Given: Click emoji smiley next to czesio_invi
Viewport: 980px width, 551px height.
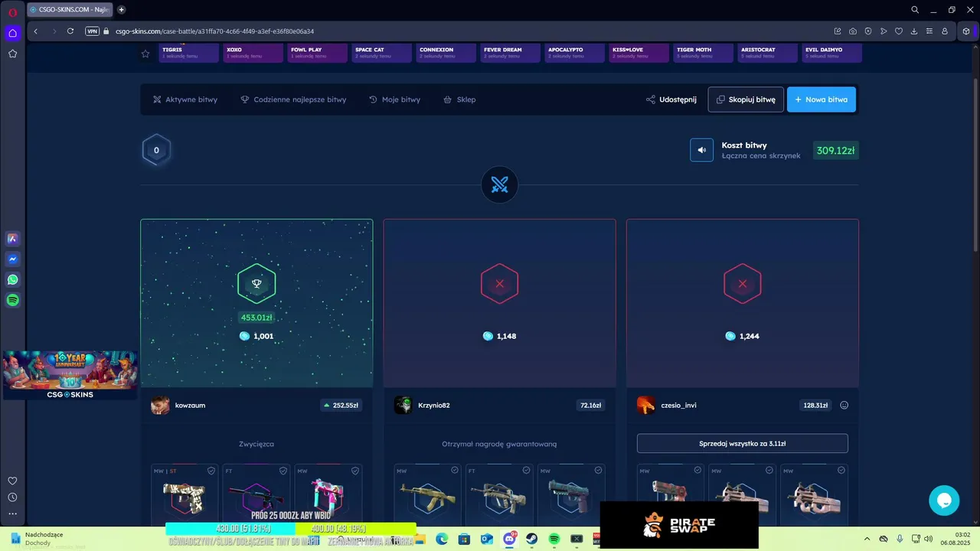Looking at the screenshot, I should [x=844, y=405].
